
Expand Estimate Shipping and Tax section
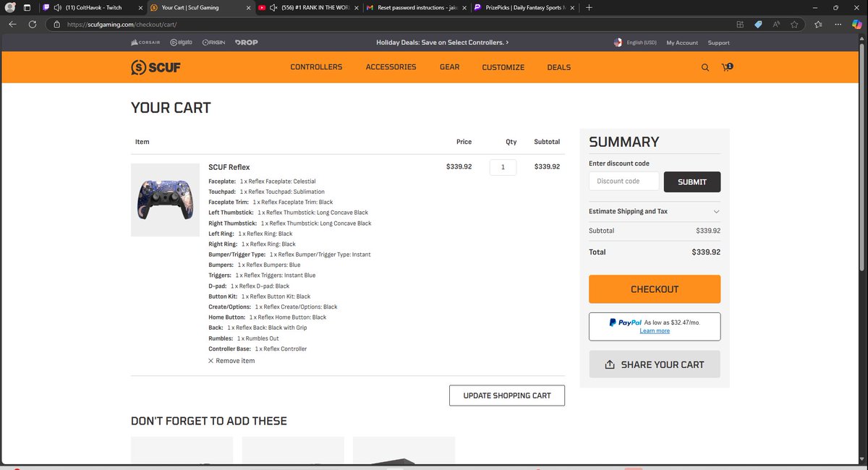click(655, 211)
